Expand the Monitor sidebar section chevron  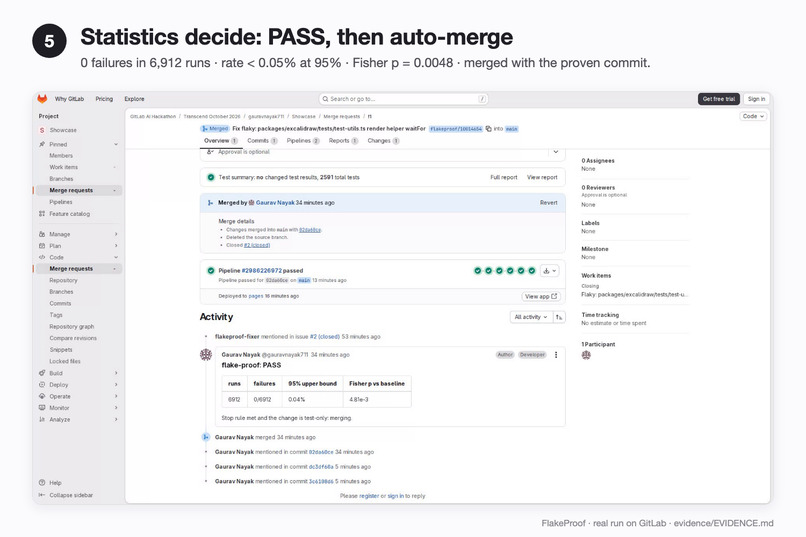[x=116, y=408]
